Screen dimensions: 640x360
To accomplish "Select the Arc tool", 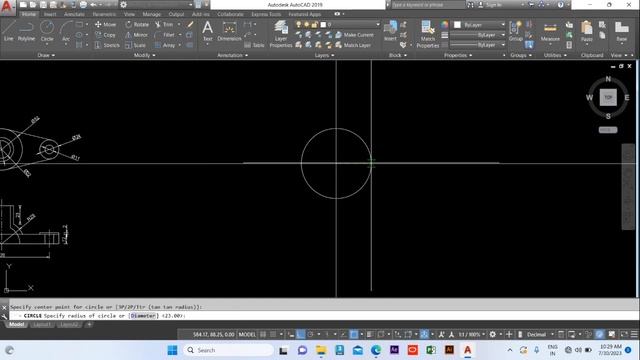I will [x=66, y=31].
